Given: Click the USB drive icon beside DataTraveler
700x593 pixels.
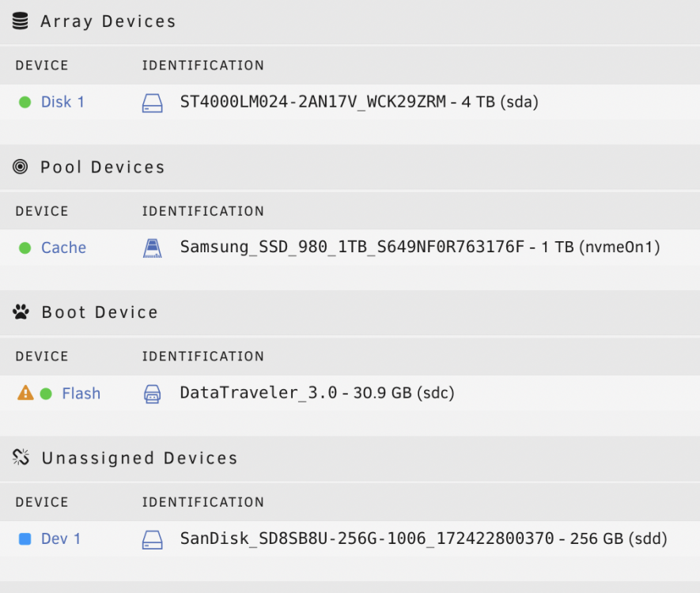Looking at the screenshot, I should (152, 394).
